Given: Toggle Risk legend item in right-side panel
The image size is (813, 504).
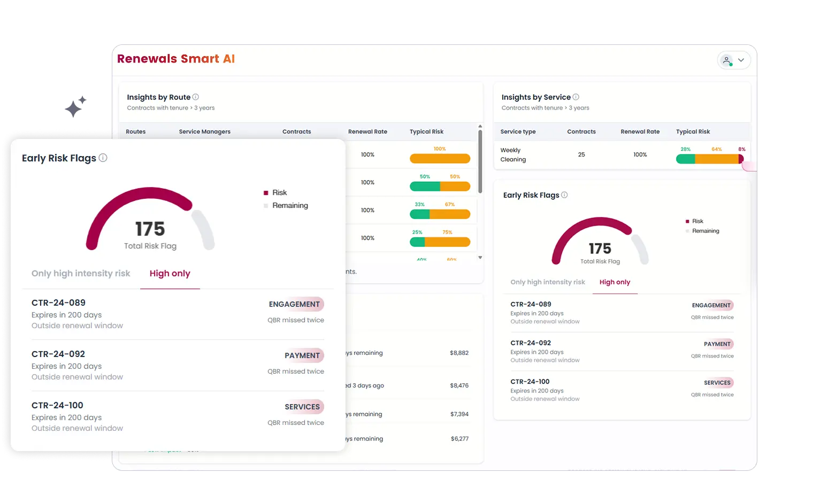Looking at the screenshot, I should pos(697,221).
